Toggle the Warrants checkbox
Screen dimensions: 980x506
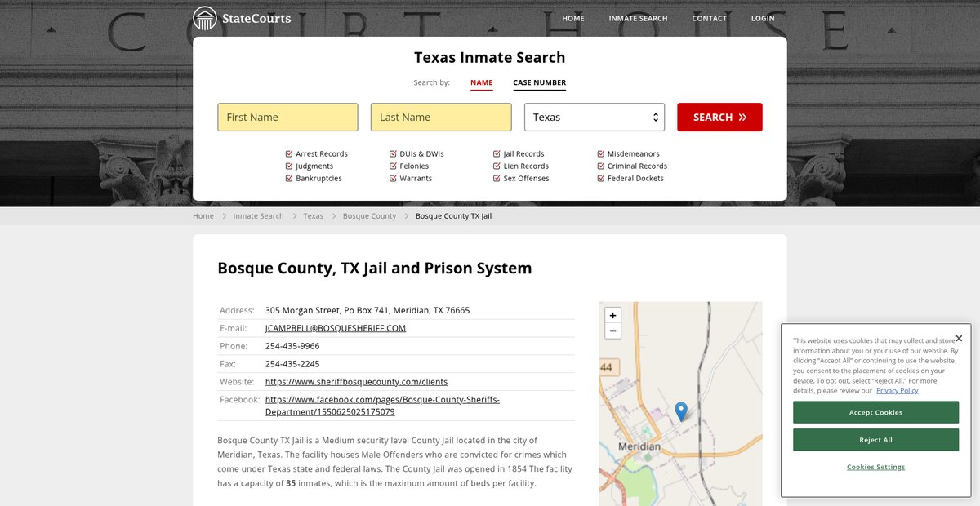[393, 178]
